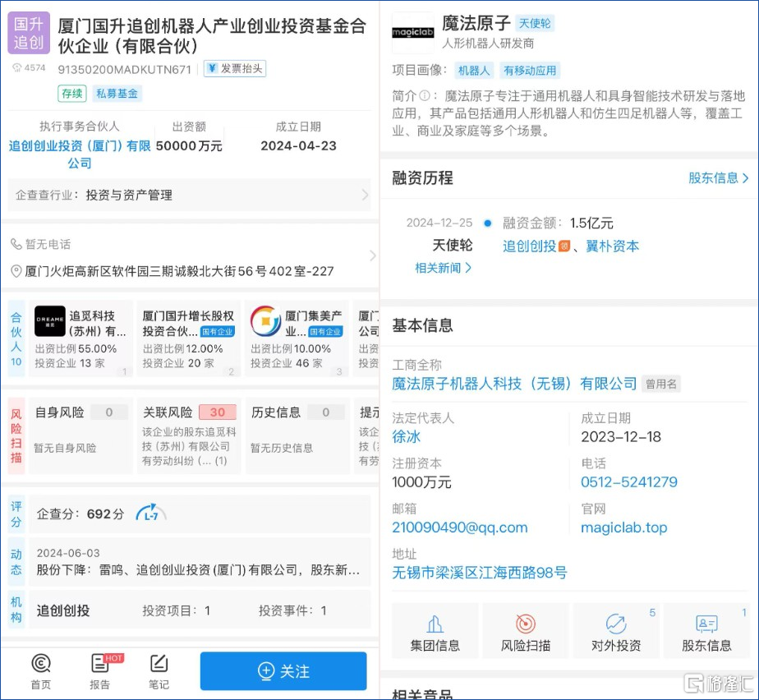Click the funding amount 1.5亿元
759x700 pixels.
coord(591,223)
